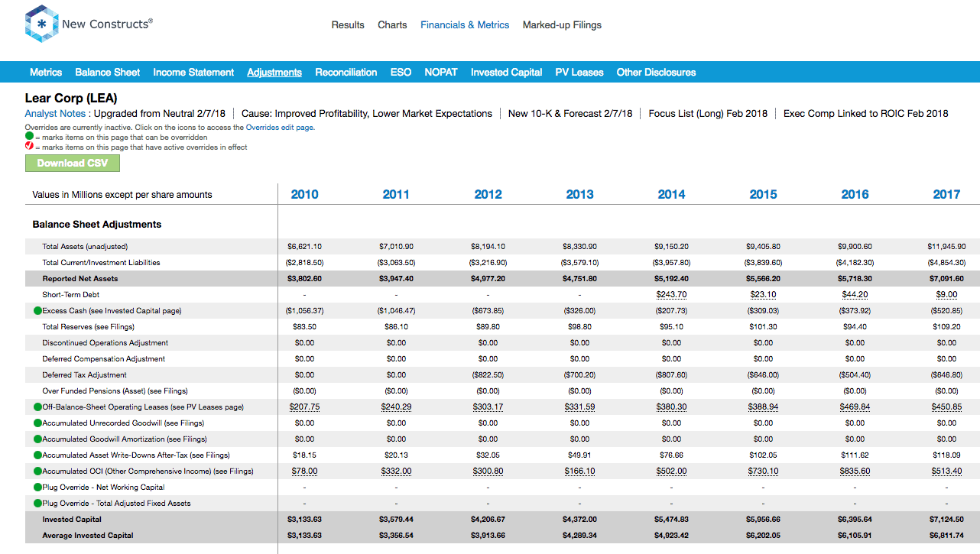Screen dimensions: 980x554
Task: Click override icon for Accumulated Goodwill Amortization
Action: click(37, 439)
